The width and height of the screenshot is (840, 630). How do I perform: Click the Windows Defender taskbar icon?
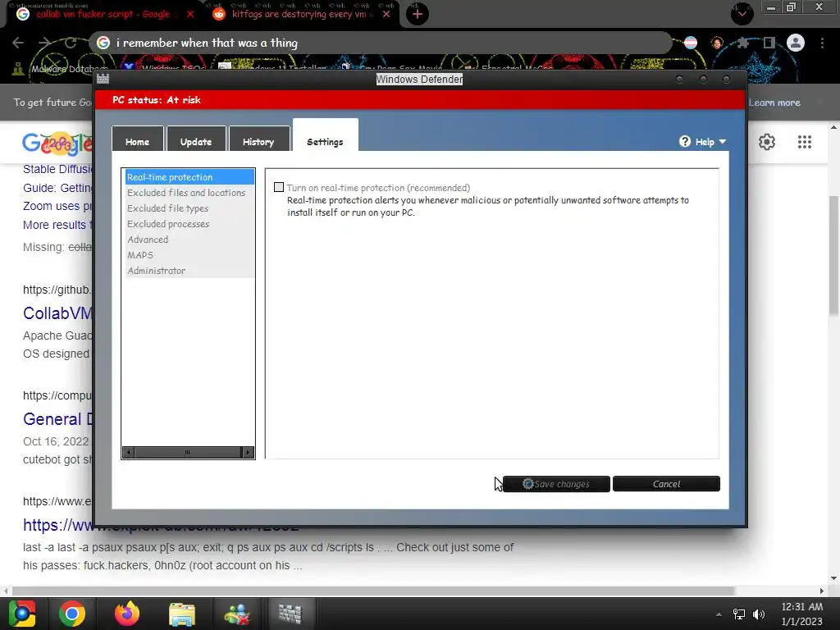point(290,614)
